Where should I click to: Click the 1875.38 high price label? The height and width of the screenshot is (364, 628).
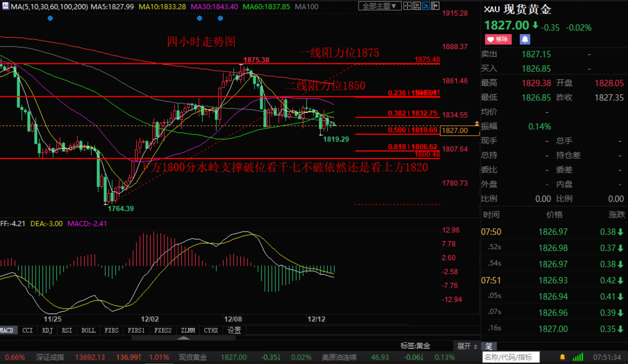256,60
